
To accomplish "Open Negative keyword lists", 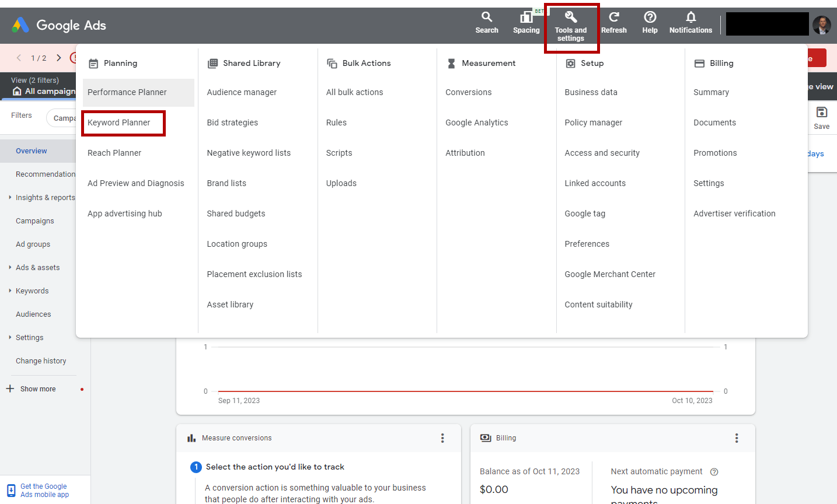I will (249, 153).
